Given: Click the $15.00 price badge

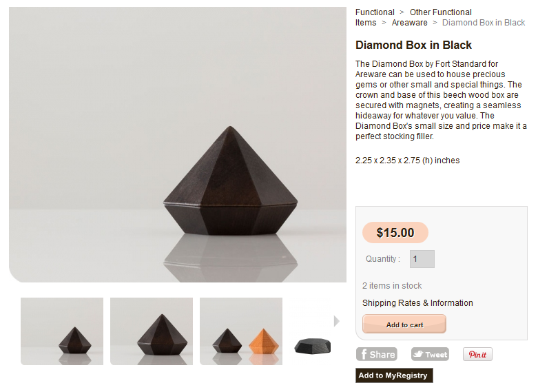Looking at the screenshot, I should coord(395,233).
